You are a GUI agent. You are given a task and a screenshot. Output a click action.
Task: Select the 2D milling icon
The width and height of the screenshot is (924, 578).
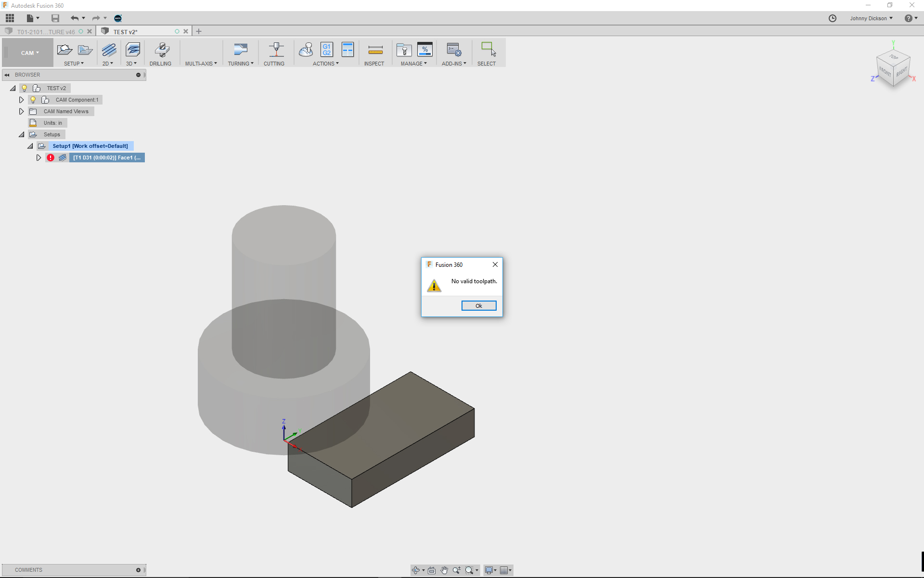pos(109,50)
